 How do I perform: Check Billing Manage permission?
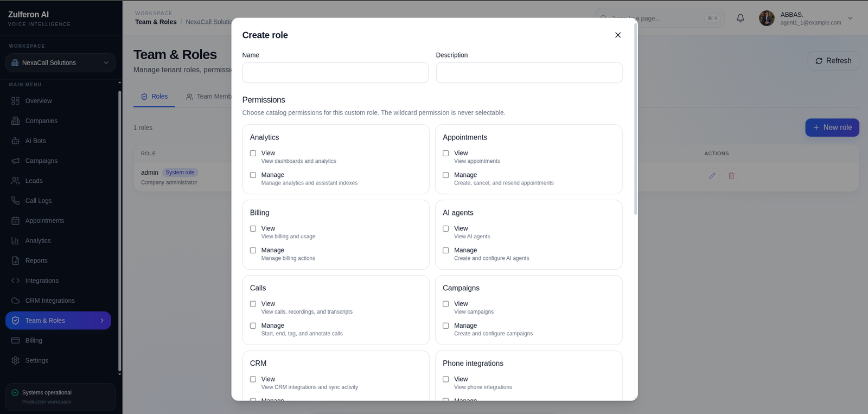click(x=253, y=250)
